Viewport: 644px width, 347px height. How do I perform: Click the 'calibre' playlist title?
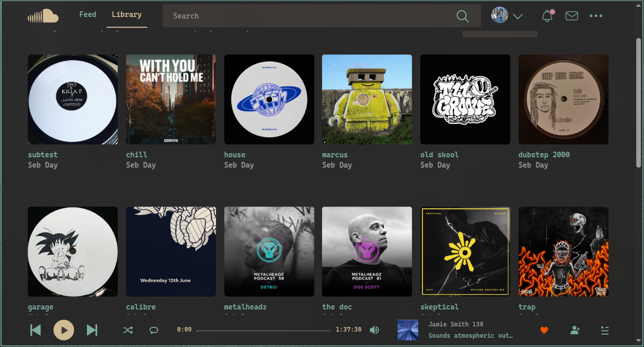pos(141,307)
